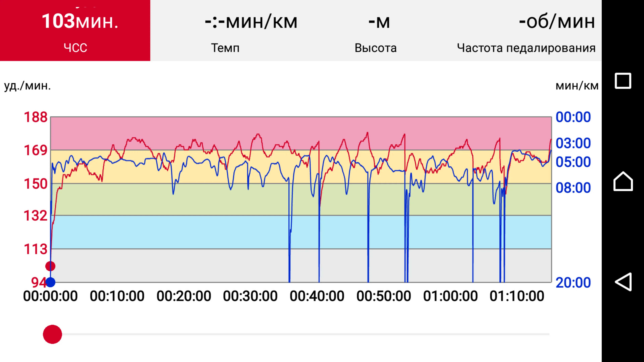Viewport: 644px width, 362px height.
Task: Click the 188 heart rate axis label
Action: pos(36,117)
